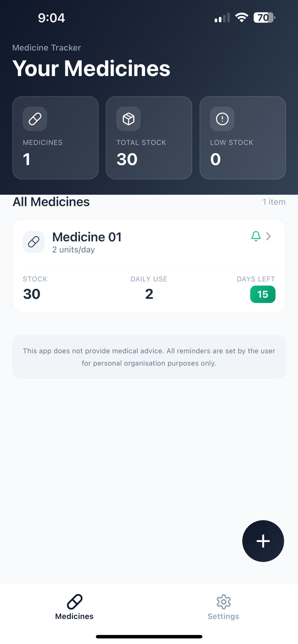This screenshot has width=298, height=644.
Task: Tap the medical advice disclaimer banner
Action: [x=149, y=357]
